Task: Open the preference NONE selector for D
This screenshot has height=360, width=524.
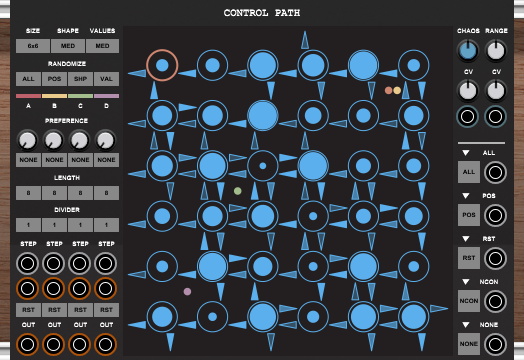Action: coord(106,160)
